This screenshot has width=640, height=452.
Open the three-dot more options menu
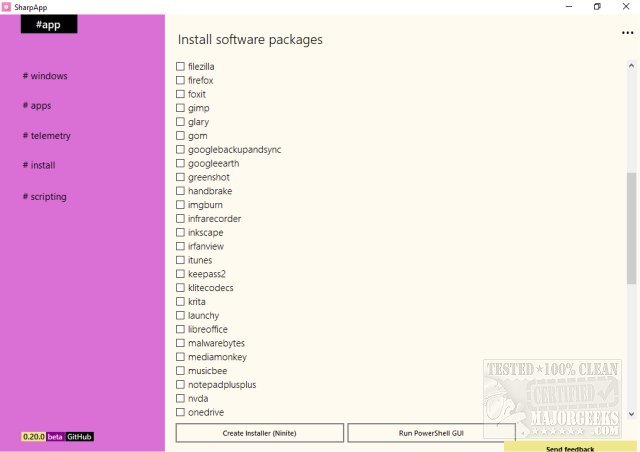(627, 33)
